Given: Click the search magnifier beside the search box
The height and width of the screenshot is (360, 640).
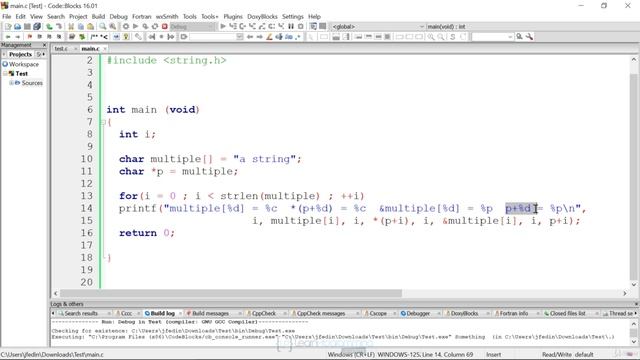Looking at the screenshot, I should coord(519,37).
